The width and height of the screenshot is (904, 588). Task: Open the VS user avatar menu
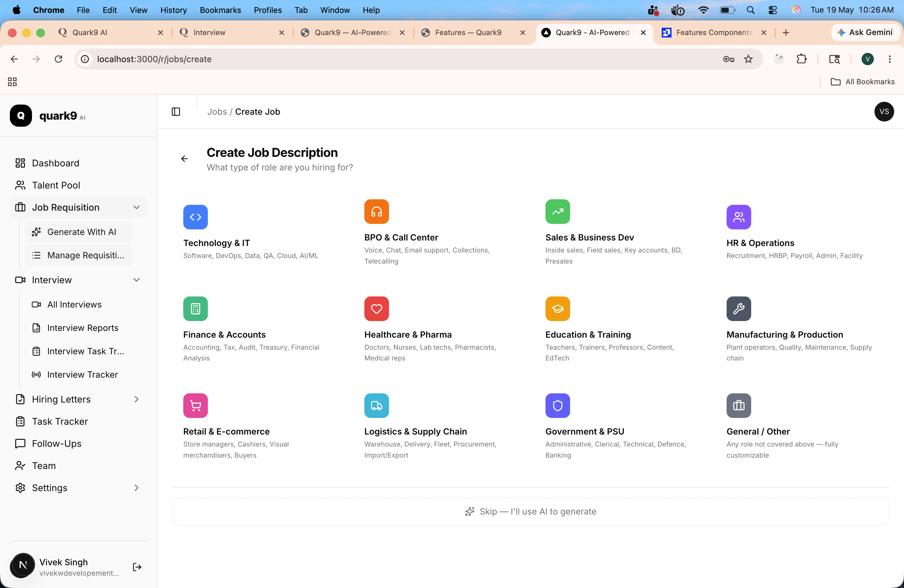point(884,112)
